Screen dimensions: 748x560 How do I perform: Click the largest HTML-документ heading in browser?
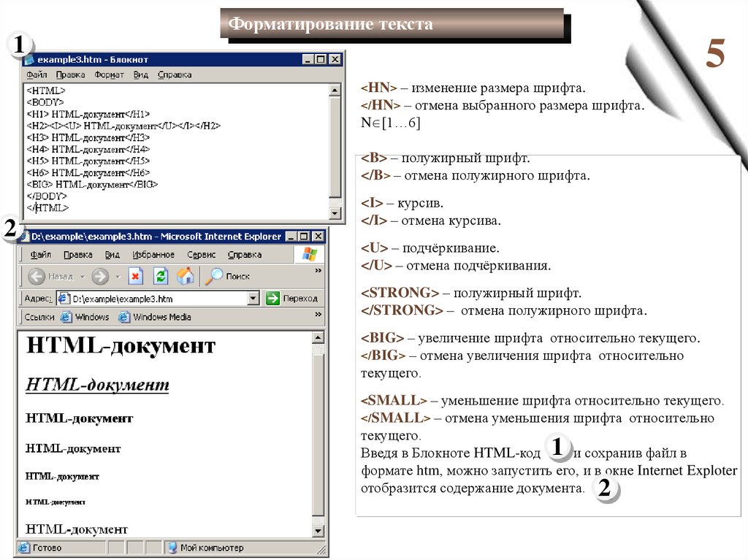[121, 345]
